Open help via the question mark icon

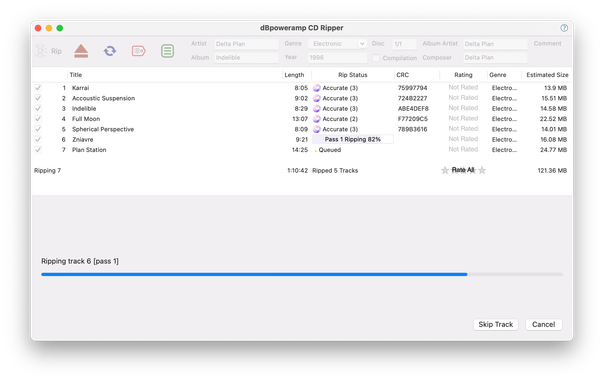[x=564, y=28]
